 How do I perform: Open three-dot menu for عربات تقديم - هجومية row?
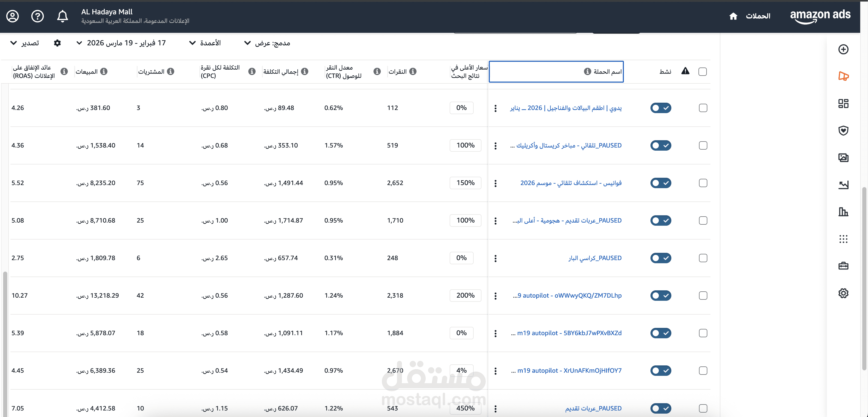tap(495, 221)
